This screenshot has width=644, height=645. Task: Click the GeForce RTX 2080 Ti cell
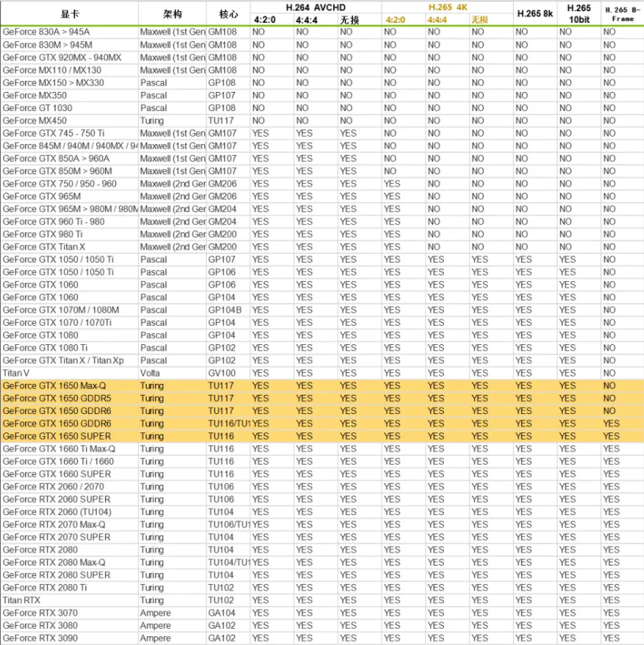(45, 588)
